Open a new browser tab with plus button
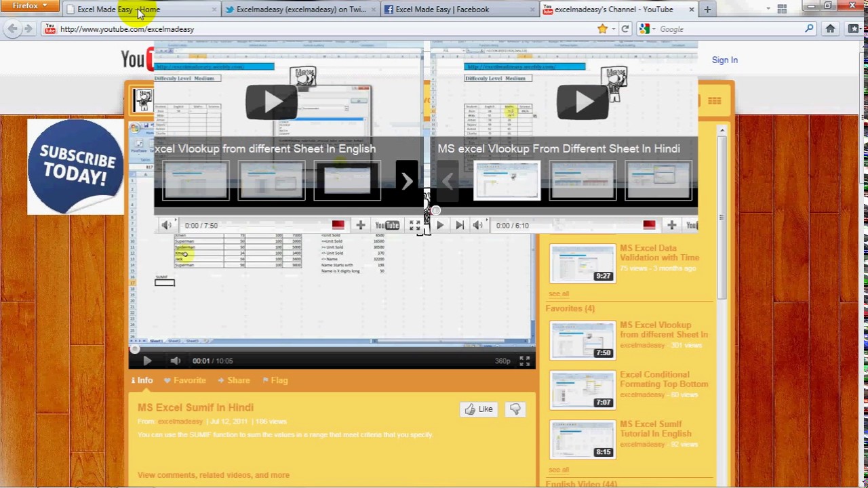The height and width of the screenshot is (488, 868). (x=707, y=9)
